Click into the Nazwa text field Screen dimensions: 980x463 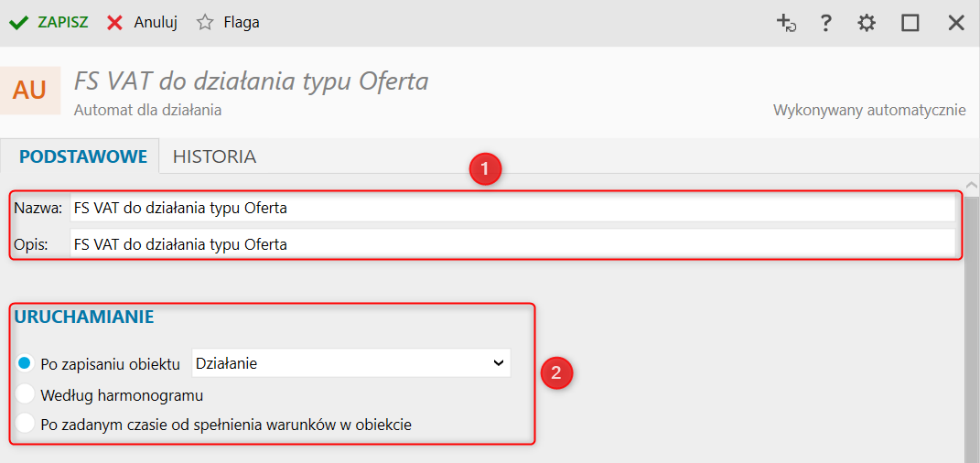click(x=511, y=208)
